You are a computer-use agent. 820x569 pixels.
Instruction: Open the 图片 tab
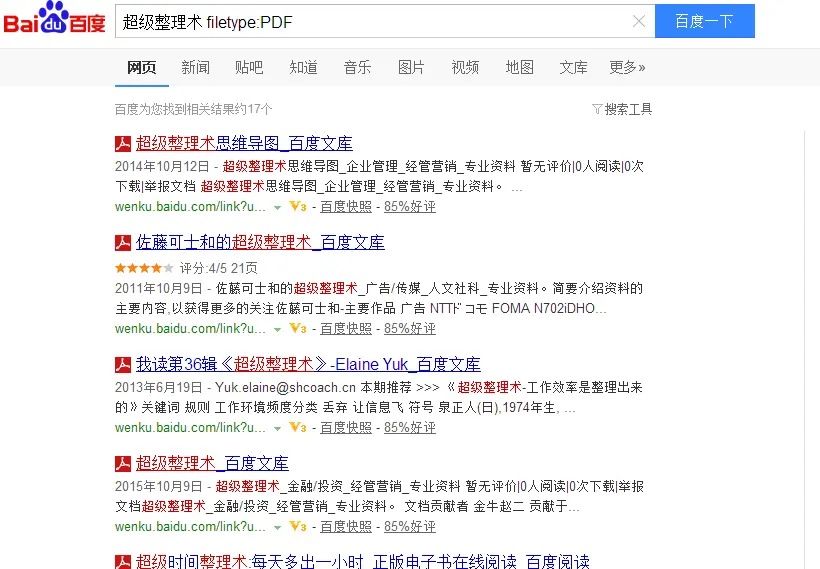411,67
